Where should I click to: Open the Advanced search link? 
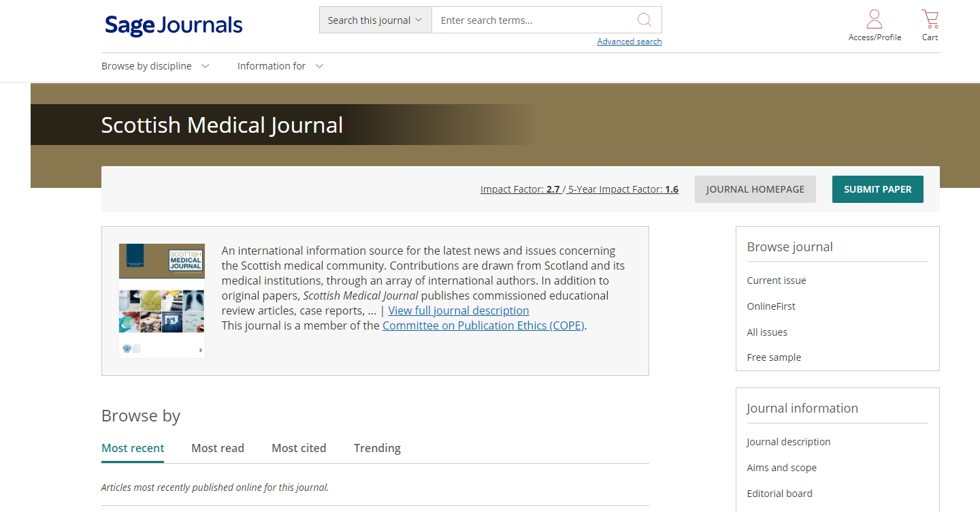pyautogui.click(x=629, y=42)
